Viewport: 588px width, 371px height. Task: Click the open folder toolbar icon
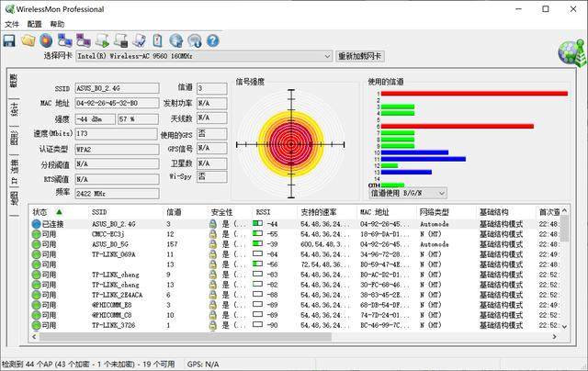coord(28,40)
